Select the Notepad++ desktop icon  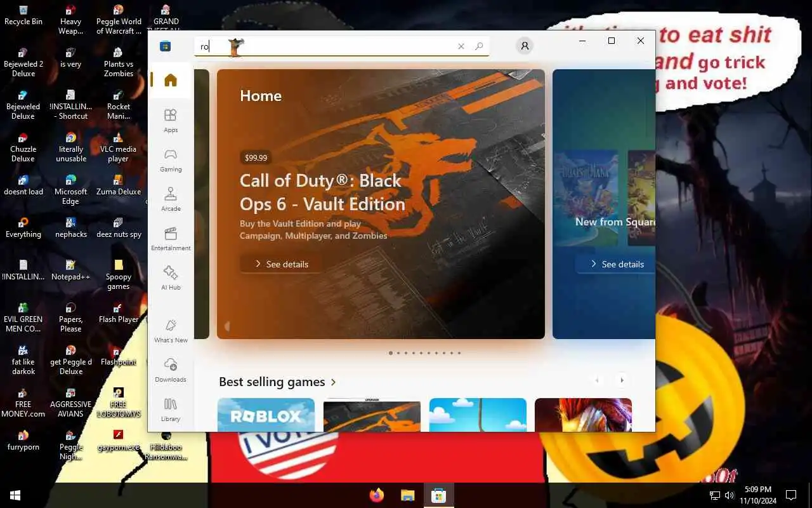(x=71, y=270)
